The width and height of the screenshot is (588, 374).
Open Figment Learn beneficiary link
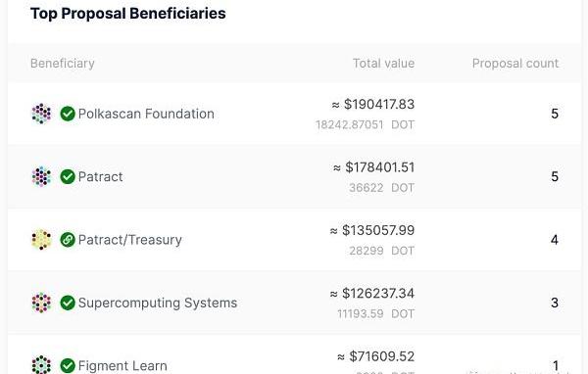(122, 365)
